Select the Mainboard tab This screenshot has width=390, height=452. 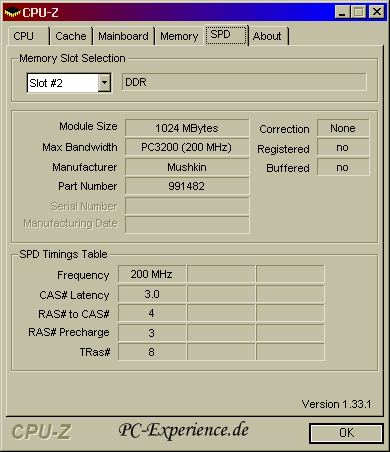click(123, 36)
